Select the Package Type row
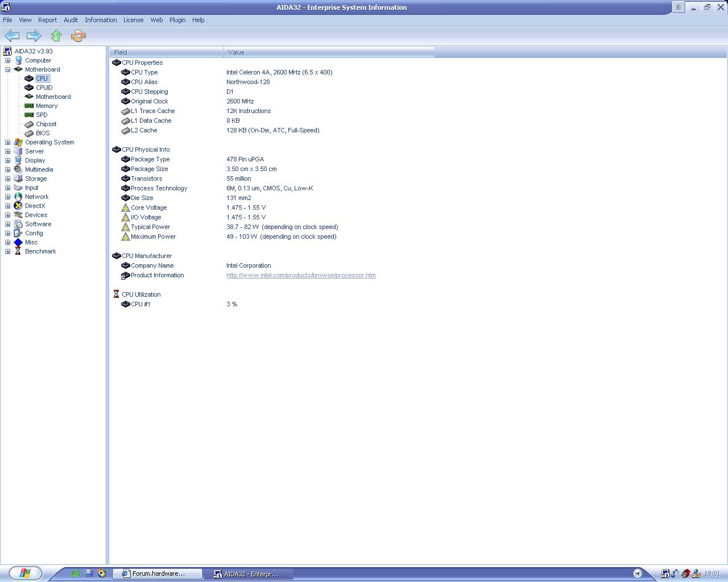728x582 pixels. 272,159
